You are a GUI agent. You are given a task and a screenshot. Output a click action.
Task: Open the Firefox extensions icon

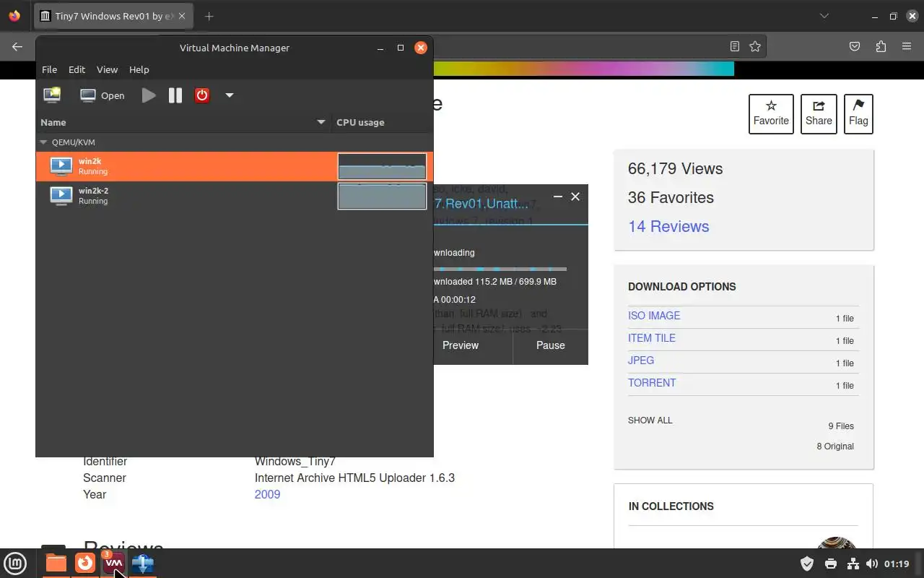(881, 46)
